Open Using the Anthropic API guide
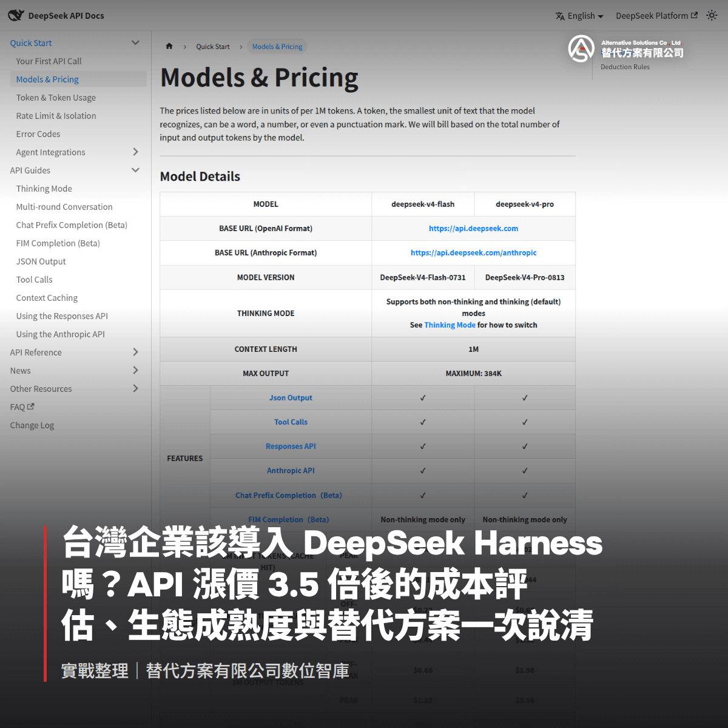Viewport: 728px width, 728px height. pyautogui.click(x=60, y=334)
